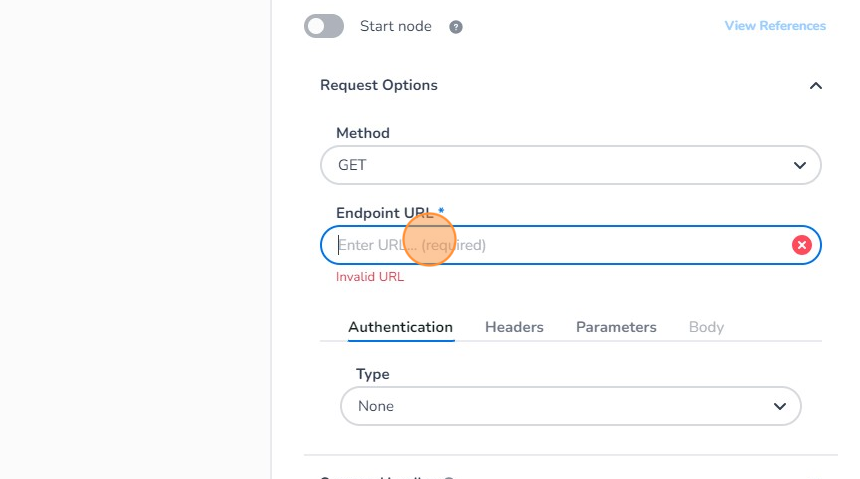This screenshot has width=860, height=479.
Task: Click the Start node help question icon
Action: point(456,27)
